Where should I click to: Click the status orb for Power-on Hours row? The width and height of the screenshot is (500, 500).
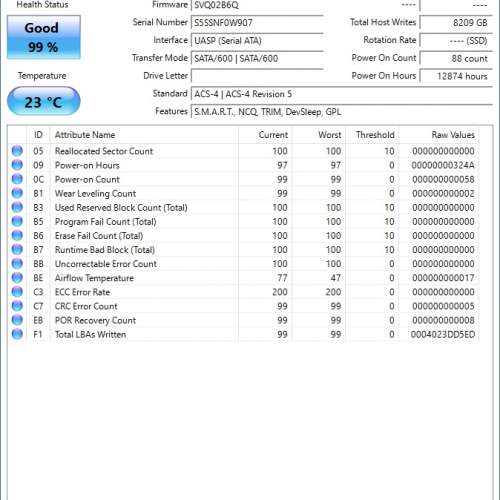coord(17,165)
